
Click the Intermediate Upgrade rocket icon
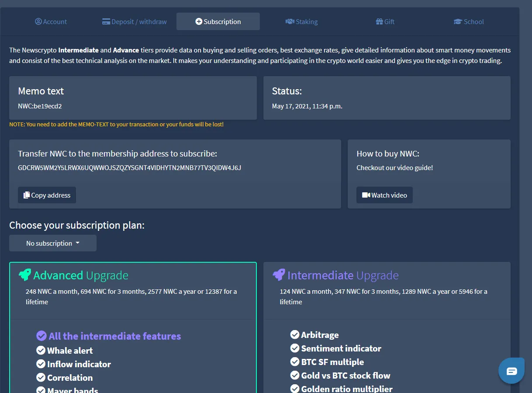point(279,275)
